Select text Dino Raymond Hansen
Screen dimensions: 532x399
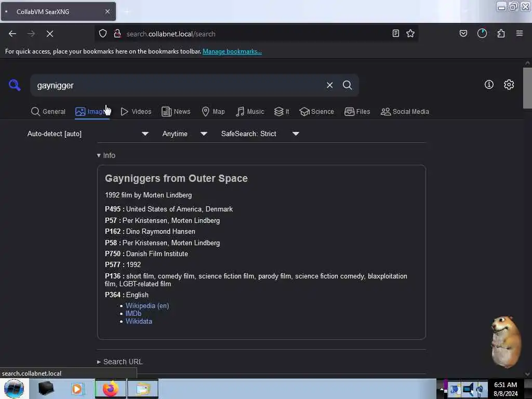(x=161, y=231)
